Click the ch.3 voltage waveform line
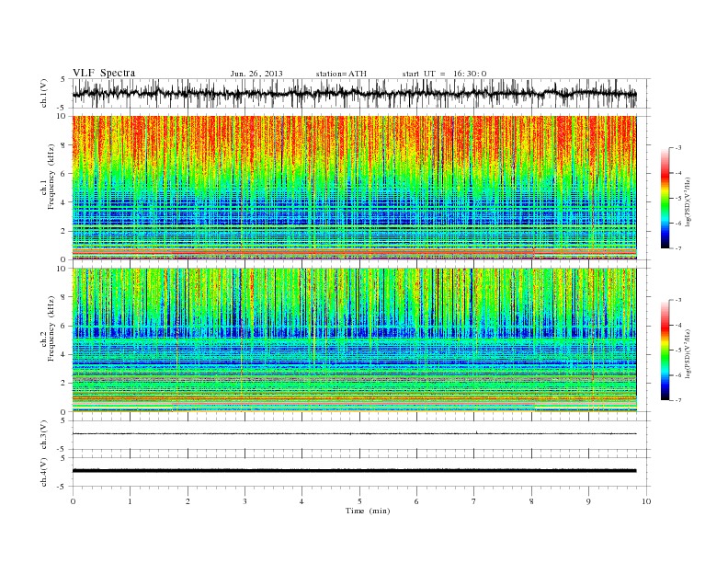Image resolution: width=728 pixels, height=563 pixels. (x=354, y=434)
